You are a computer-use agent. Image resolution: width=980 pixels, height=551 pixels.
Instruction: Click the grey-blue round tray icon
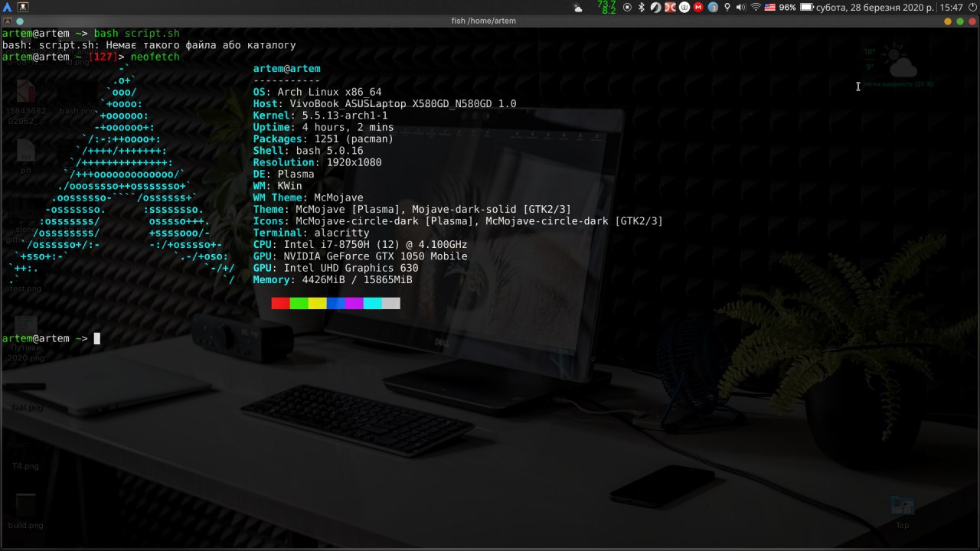713,7
